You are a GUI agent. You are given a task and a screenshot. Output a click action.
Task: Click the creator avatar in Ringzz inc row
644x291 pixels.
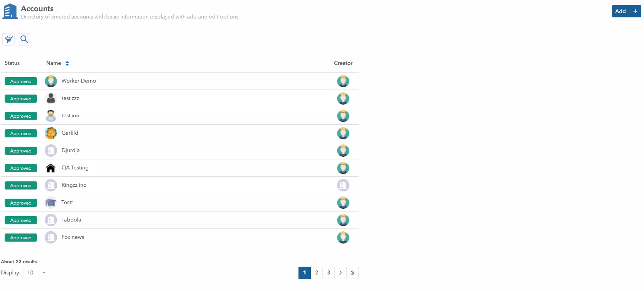point(343,185)
